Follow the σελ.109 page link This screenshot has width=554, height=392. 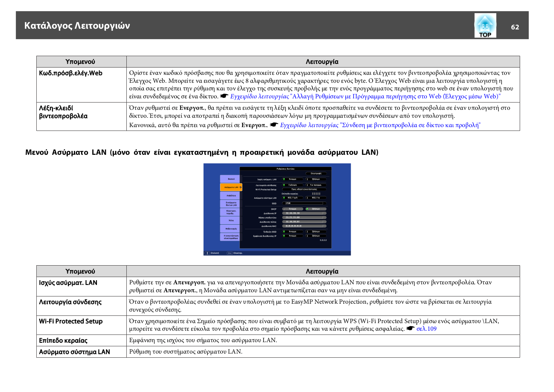[x=426, y=329]
